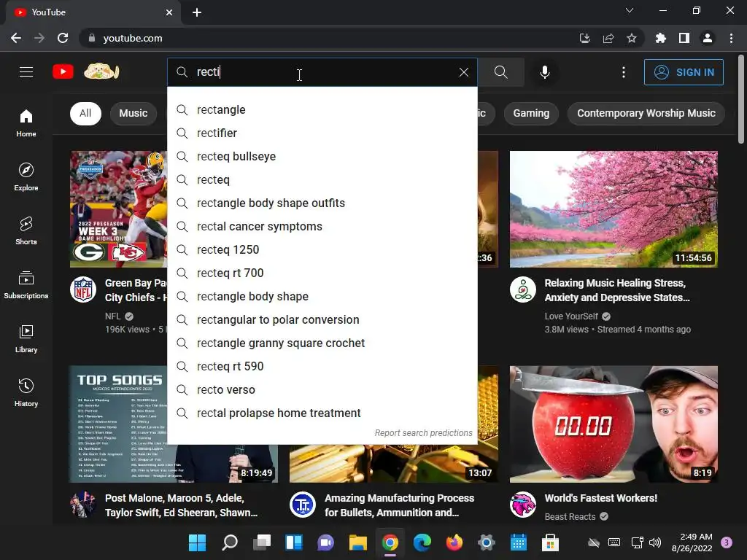Image resolution: width=747 pixels, height=560 pixels.
Task: Click browser back arrow
Action: (16, 38)
